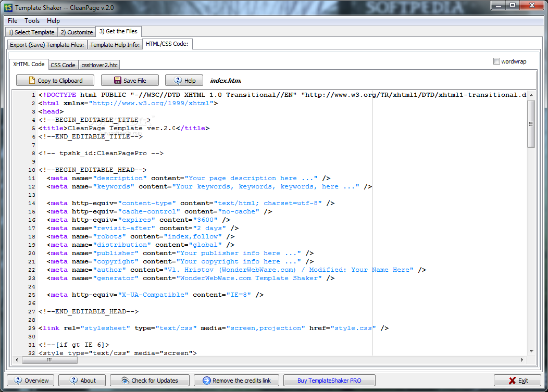Click the question mark icon on Overview button

[x=18, y=380]
